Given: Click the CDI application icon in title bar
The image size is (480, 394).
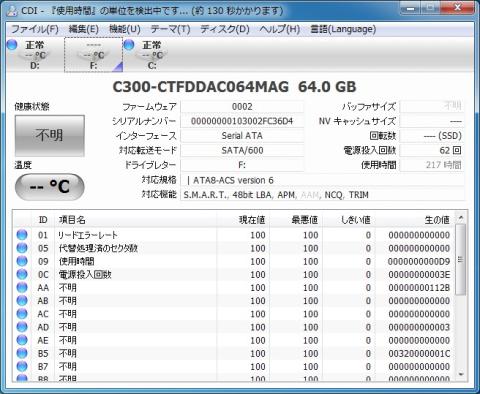Looking at the screenshot, I should [12, 11].
